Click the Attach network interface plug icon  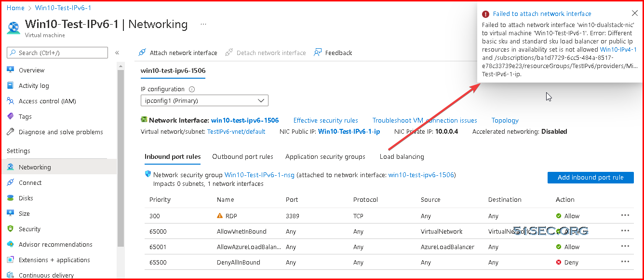pos(142,53)
